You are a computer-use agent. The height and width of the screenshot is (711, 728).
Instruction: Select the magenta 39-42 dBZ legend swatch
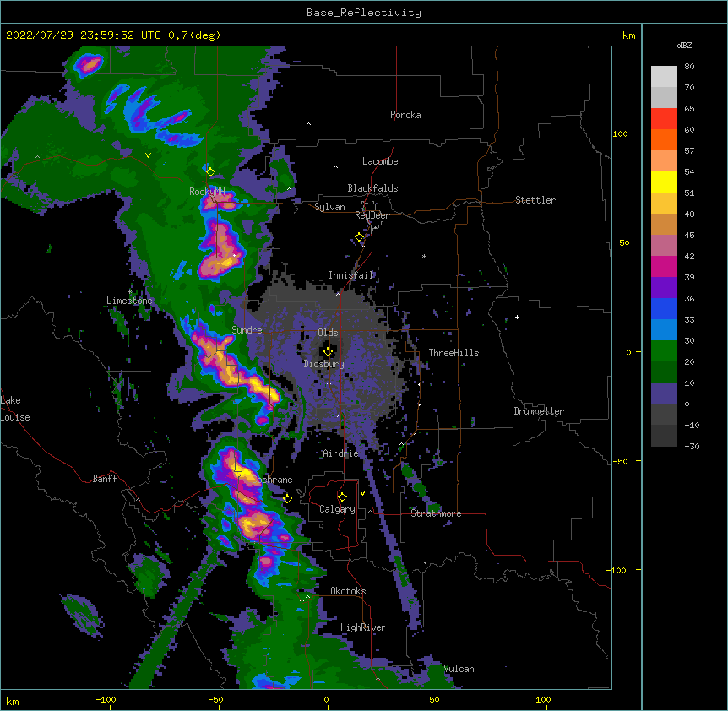[x=664, y=266]
